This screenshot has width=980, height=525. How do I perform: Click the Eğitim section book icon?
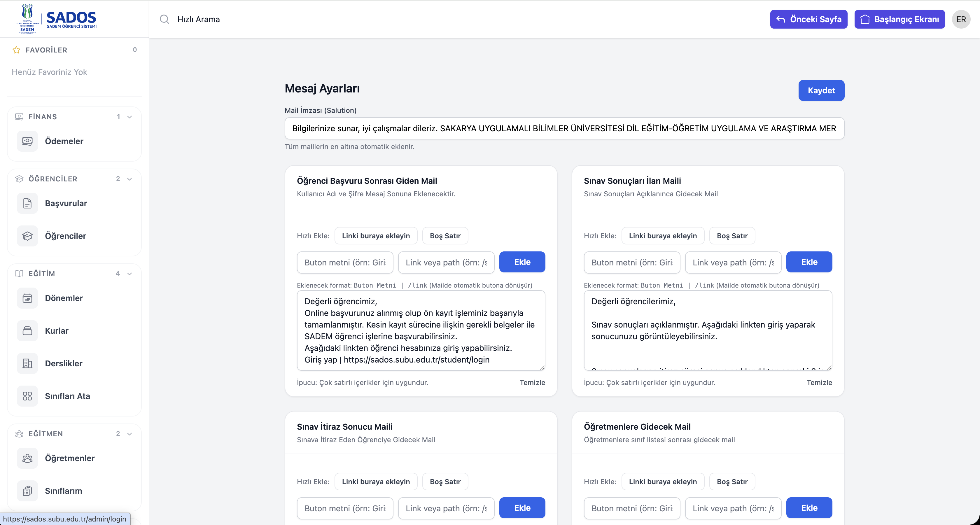(x=19, y=274)
